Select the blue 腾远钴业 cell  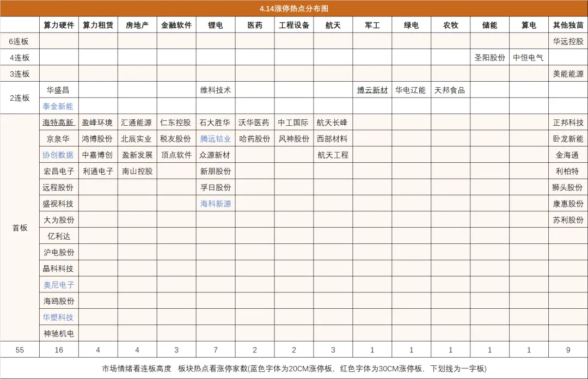(216, 139)
